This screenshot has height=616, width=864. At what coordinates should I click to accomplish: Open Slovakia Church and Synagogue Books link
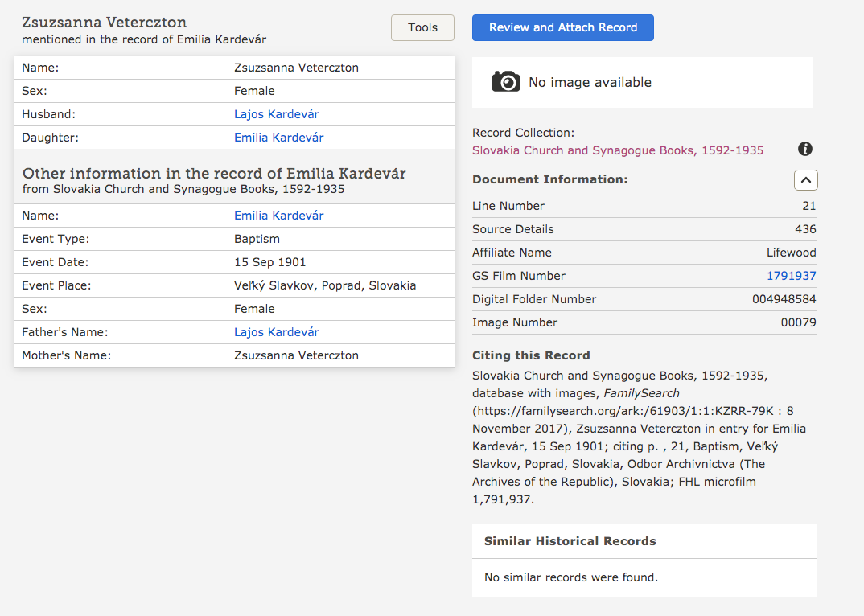tap(618, 150)
